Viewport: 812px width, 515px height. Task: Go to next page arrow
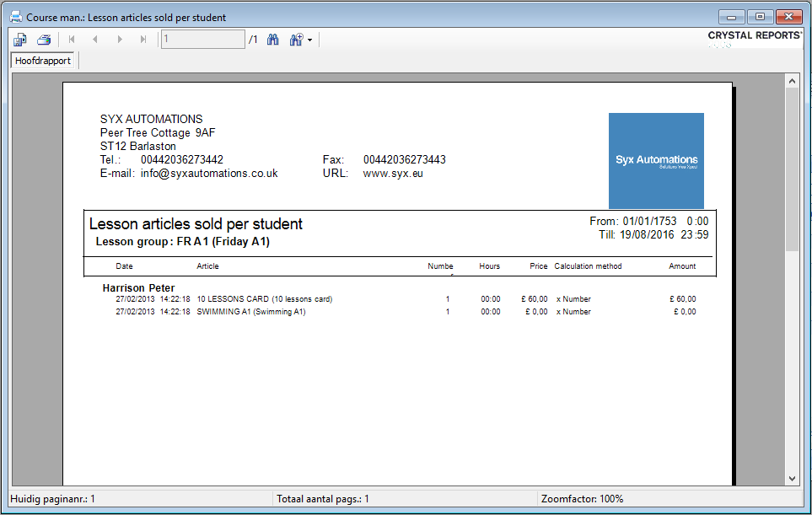coord(120,40)
